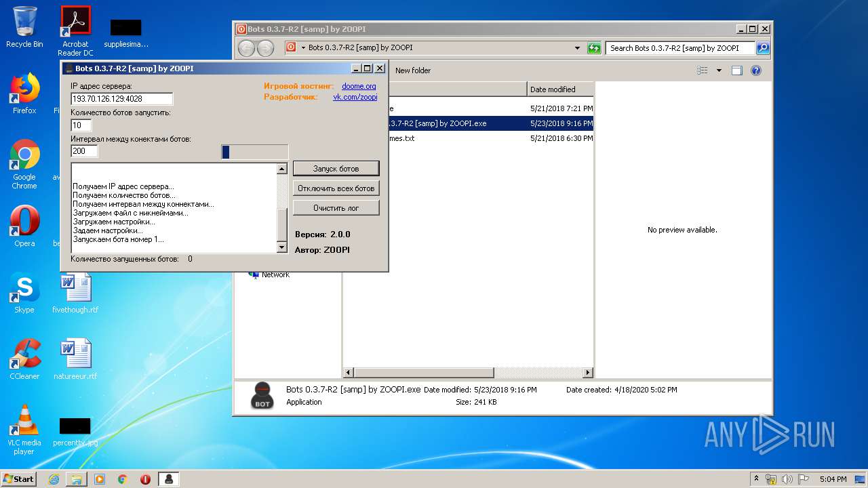Open Skype desktop shortcut

(24, 293)
